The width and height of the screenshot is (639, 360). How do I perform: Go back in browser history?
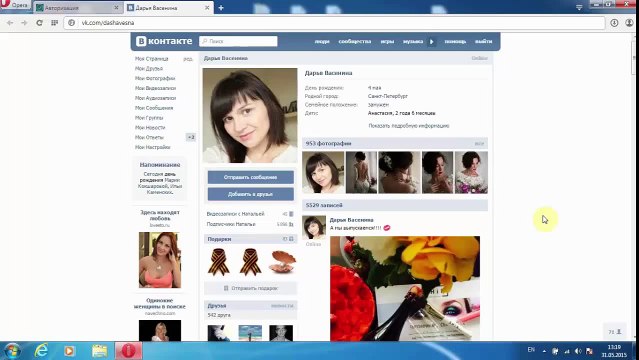point(10,23)
